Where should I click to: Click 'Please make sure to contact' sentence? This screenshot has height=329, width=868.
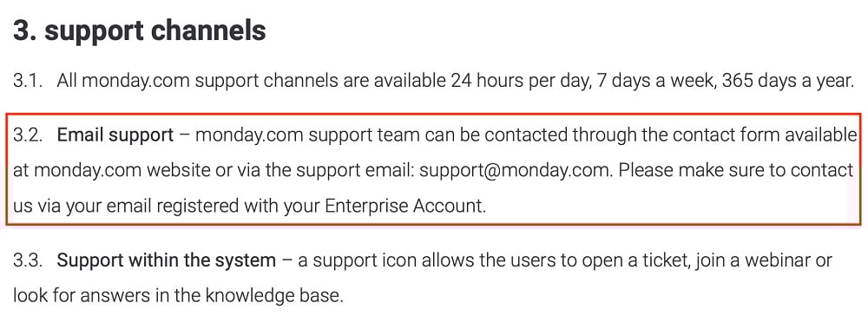coord(736,171)
